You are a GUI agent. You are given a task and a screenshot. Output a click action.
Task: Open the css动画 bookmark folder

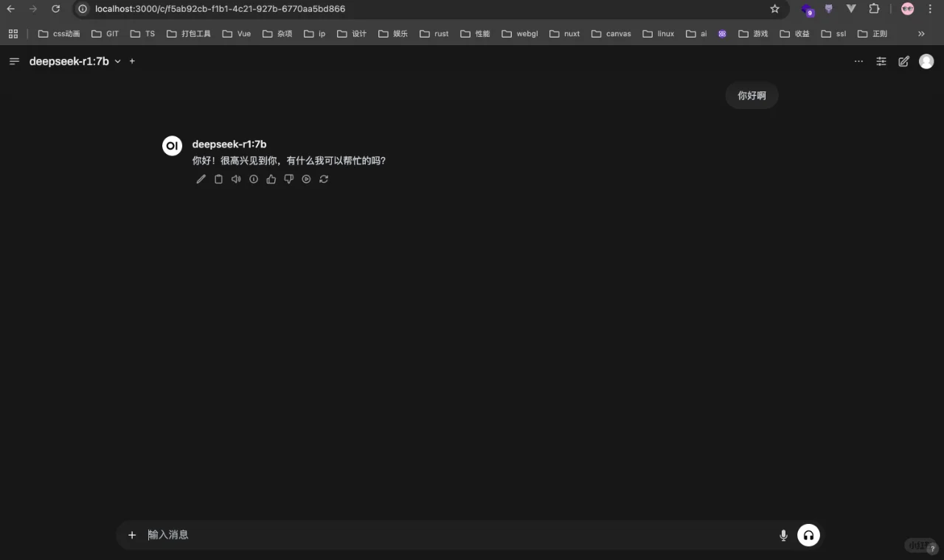[59, 34]
